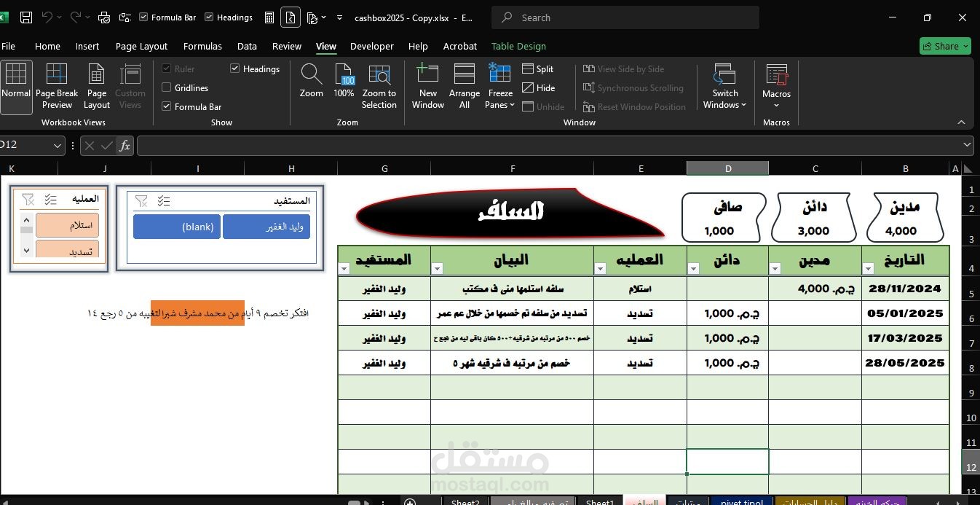Select column D header
This screenshot has height=505, width=980.
[x=727, y=168]
